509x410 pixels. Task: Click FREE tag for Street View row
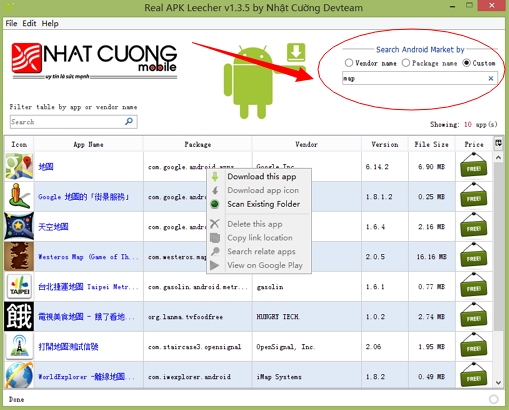tap(473, 196)
